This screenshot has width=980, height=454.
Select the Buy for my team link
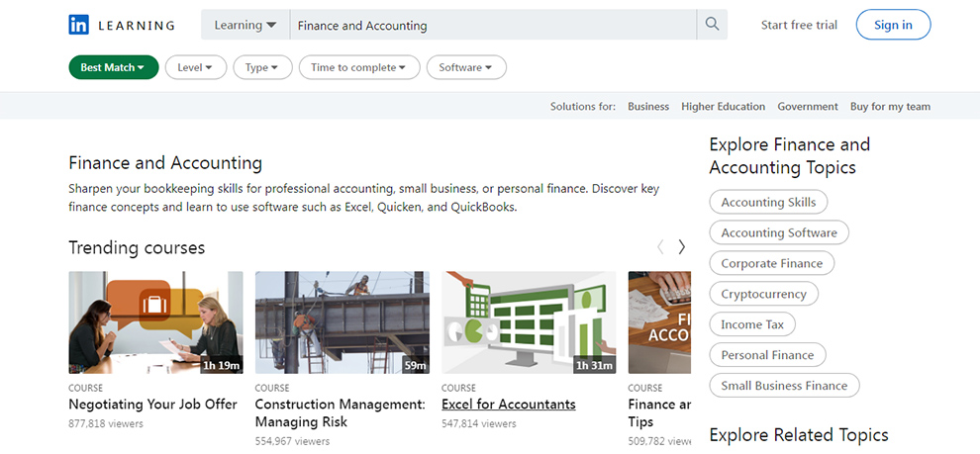click(x=890, y=107)
